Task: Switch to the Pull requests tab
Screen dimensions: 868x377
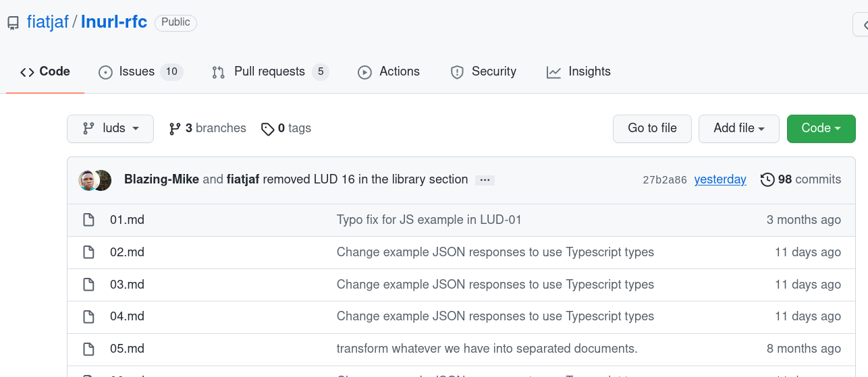Action: 270,72
